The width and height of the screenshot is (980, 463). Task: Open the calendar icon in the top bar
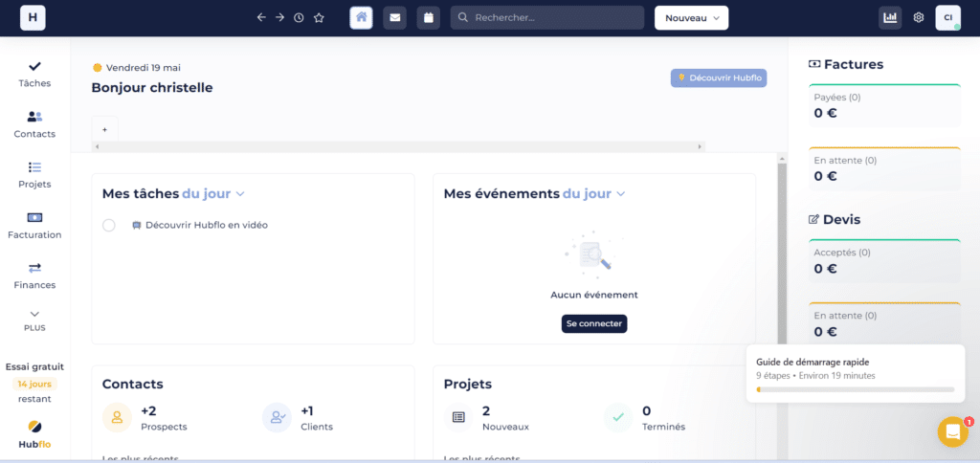coord(429,17)
